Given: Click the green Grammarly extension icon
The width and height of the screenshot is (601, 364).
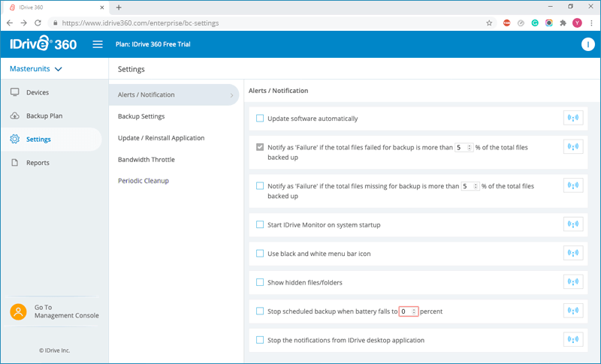Looking at the screenshot, I should tap(535, 23).
